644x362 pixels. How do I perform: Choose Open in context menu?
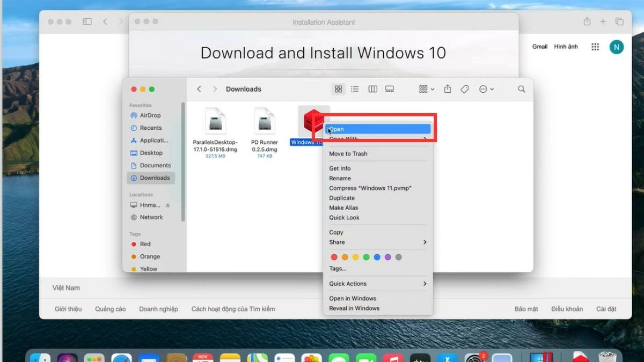pyautogui.click(x=378, y=129)
